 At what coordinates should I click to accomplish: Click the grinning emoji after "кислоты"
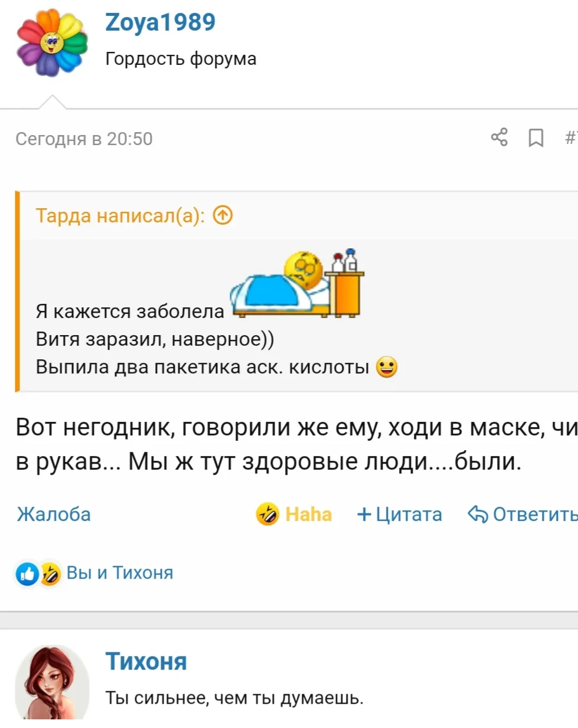tap(387, 367)
